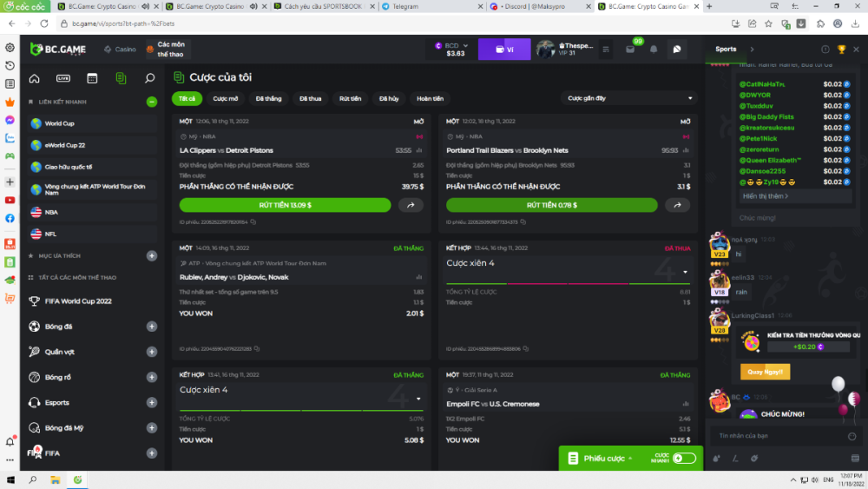Click the Hiển thị thêm link
868x489 pixels.
pos(765,196)
